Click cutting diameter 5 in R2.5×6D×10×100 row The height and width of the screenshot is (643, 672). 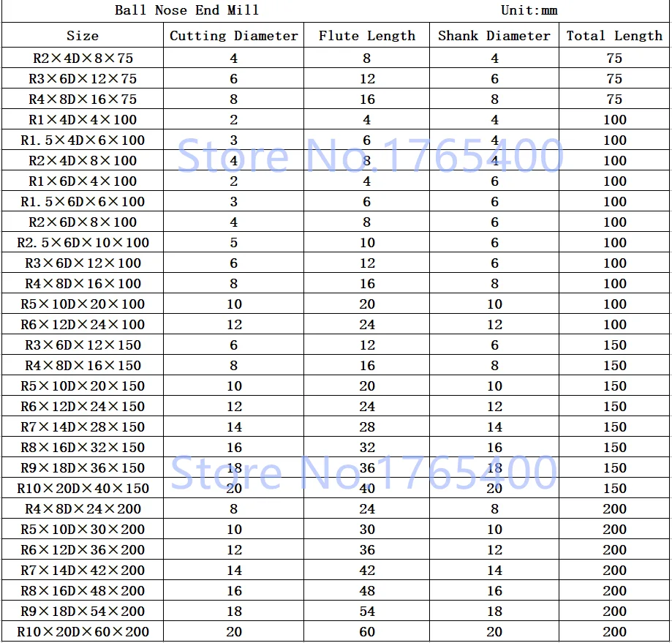coord(233,243)
